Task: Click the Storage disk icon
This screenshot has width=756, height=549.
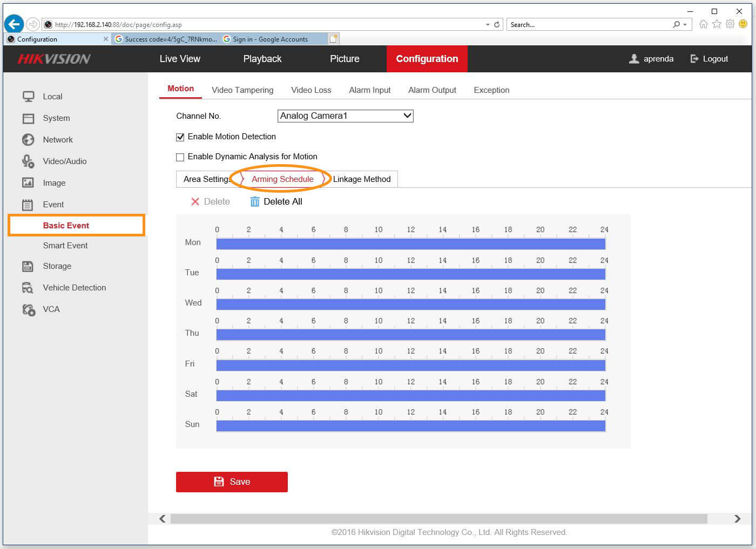Action: click(28, 266)
